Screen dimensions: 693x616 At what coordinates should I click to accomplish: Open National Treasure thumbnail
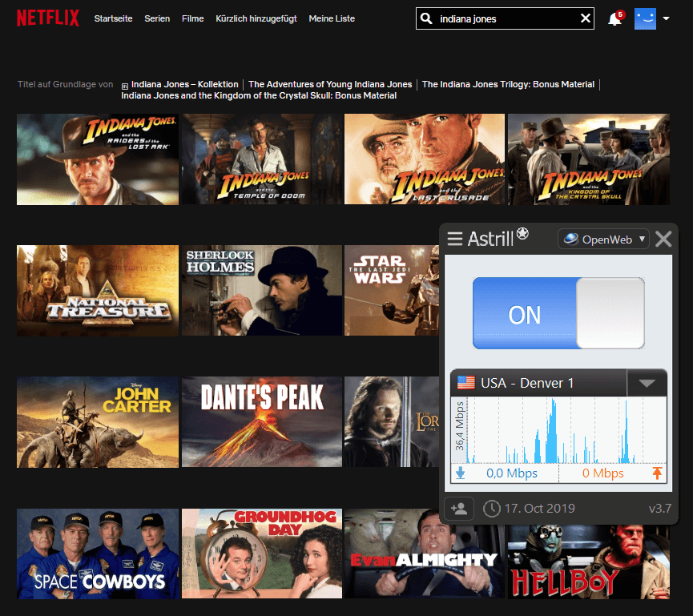[x=98, y=290]
